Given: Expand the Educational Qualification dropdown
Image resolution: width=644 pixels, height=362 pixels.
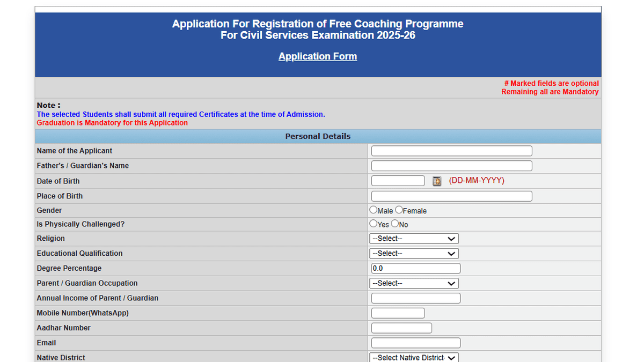Looking at the screenshot, I should click(x=414, y=254).
